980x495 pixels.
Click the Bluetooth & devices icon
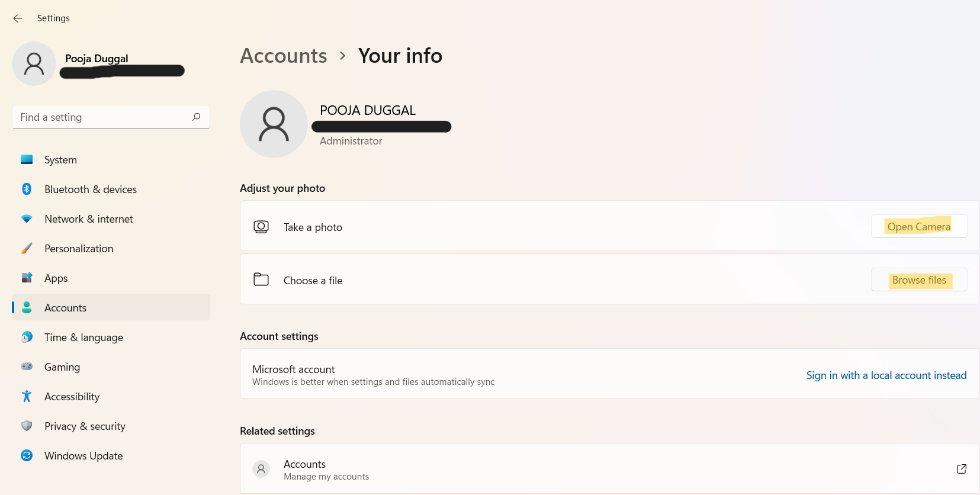pos(27,189)
